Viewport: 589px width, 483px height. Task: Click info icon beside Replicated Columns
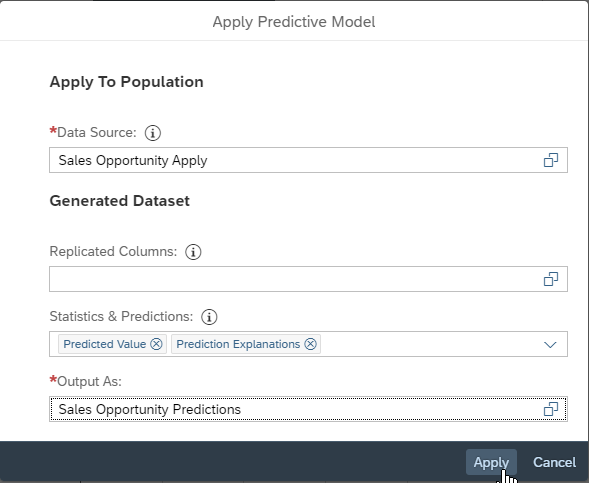193,252
